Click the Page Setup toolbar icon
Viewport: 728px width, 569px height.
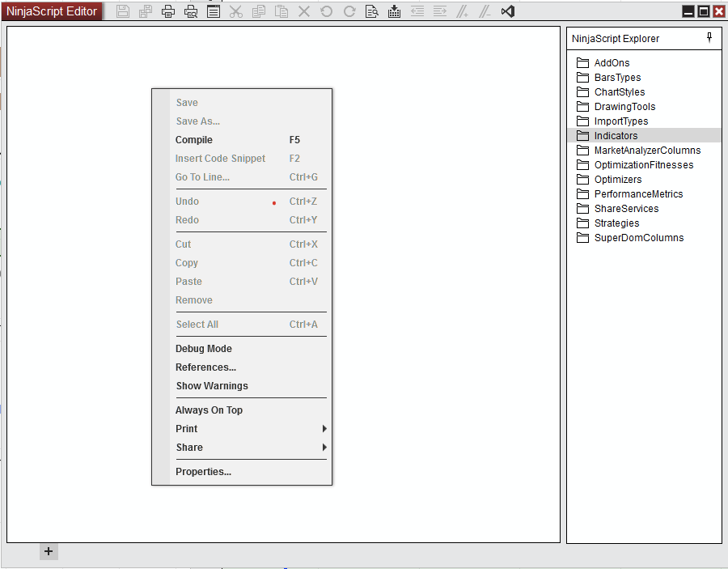tap(214, 11)
